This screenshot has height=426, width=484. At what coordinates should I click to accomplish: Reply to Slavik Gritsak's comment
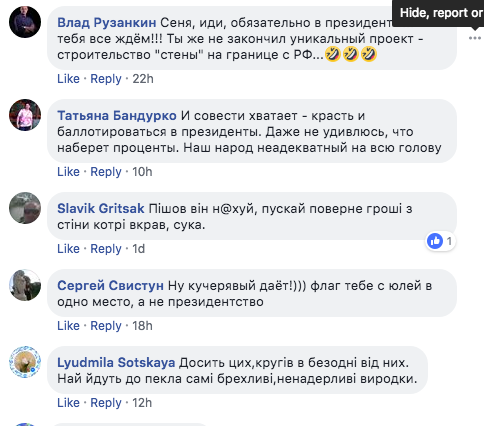click(x=106, y=249)
